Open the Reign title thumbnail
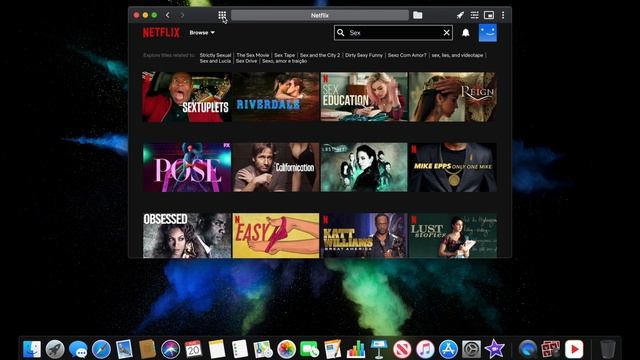The image size is (640, 360). tap(453, 97)
